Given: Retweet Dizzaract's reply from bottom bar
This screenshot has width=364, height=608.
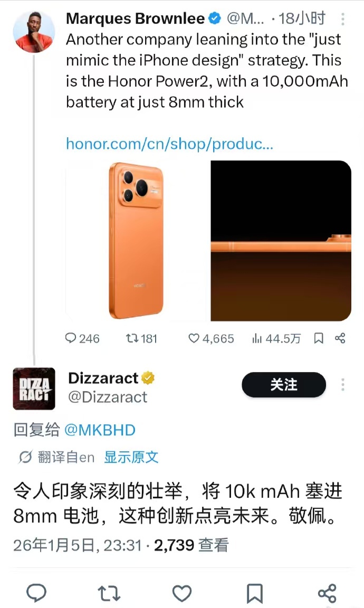Looking at the screenshot, I should coord(109,593).
